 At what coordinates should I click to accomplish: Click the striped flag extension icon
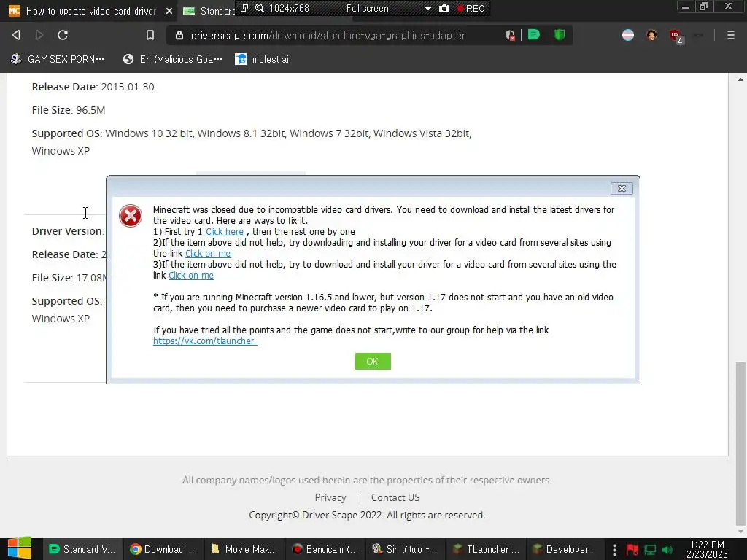pos(628,35)
